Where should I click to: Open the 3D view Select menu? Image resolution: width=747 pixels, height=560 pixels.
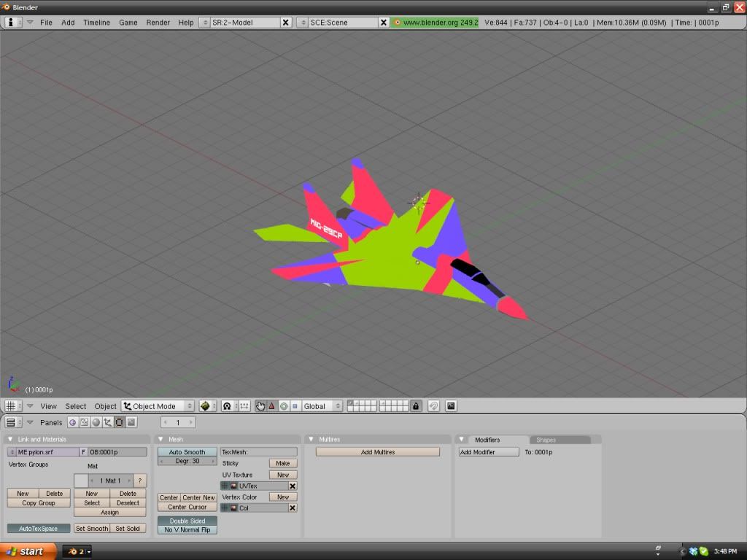[x=76, y=406]
